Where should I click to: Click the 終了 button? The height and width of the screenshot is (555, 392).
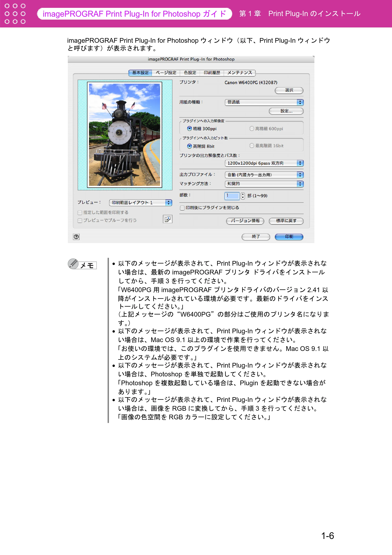[x=256, y=237]
